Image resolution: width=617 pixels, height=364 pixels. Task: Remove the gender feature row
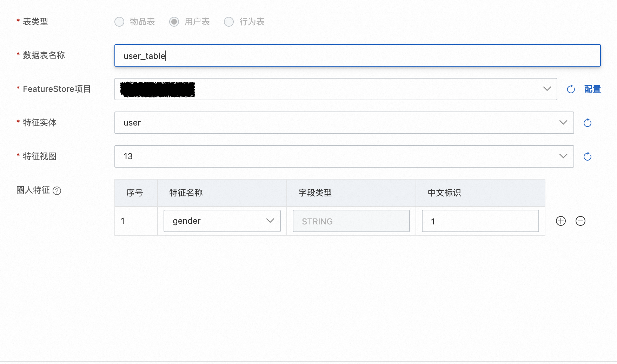click(580, 221)
